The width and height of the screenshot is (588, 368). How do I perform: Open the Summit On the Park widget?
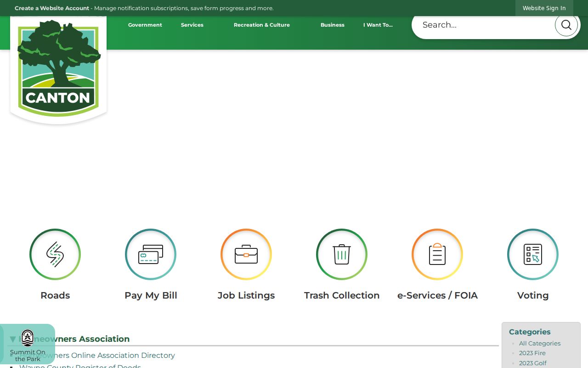pos(28,345)
